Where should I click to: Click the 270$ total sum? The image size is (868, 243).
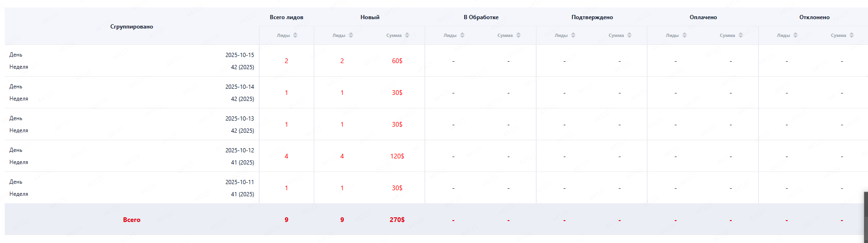[397, 220]
